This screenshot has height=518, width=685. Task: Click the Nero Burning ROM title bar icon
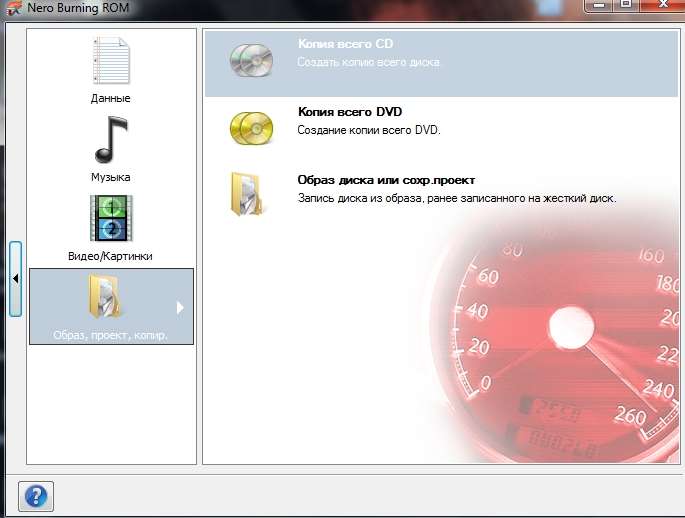[14, 8]
